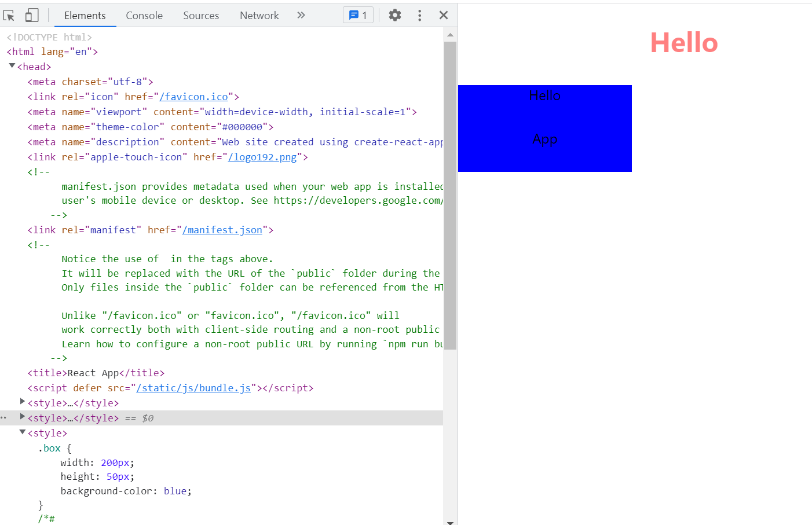Viewport: 812px width, 525px height.
Task: Collapse the head element node
Action: click(x=12, y=66)
